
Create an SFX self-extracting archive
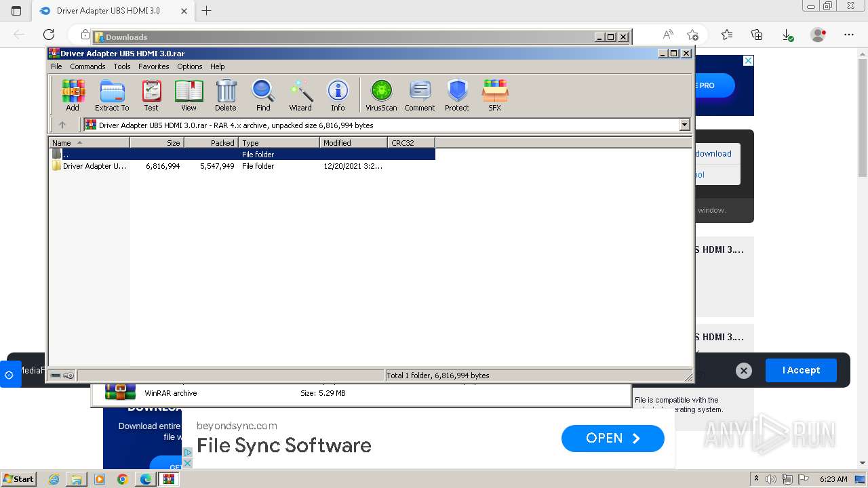[x=495, y=95]
